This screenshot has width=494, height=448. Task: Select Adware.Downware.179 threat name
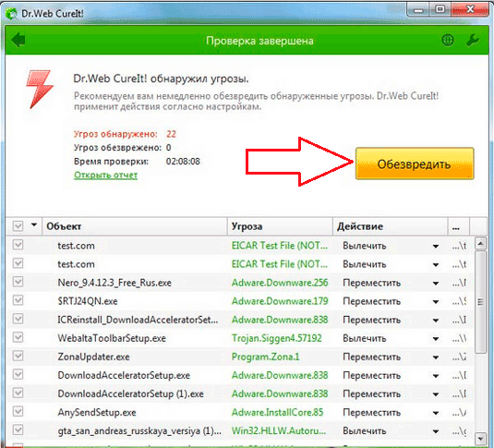coord(280,301)
